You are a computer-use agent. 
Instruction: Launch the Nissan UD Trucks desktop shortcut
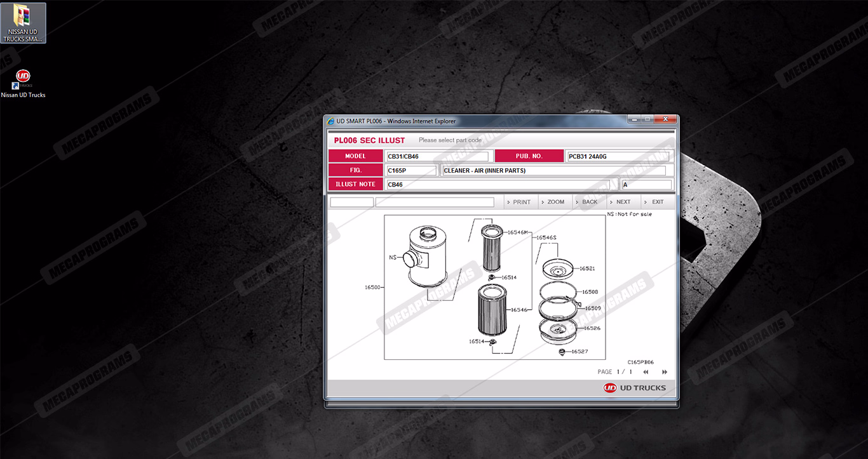tap(23, 84)
